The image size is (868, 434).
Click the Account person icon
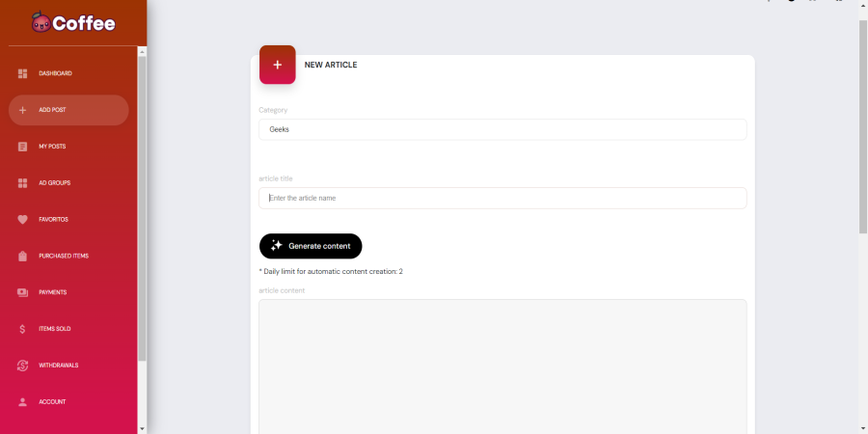tap(23, 402)
